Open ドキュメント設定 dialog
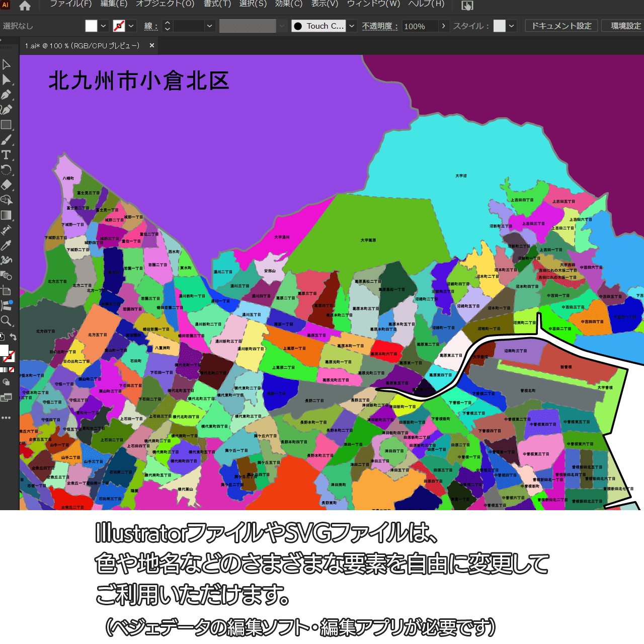 tap(561, 26)
